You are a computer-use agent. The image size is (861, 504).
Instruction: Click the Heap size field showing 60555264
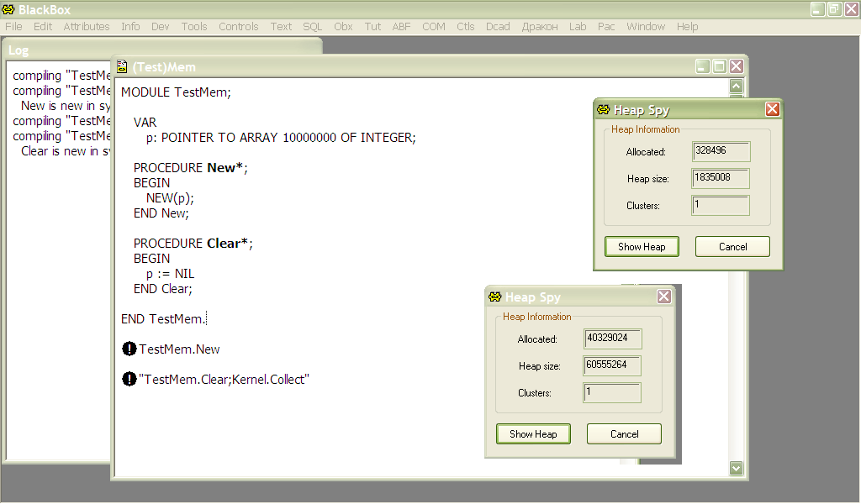[612, 366]
